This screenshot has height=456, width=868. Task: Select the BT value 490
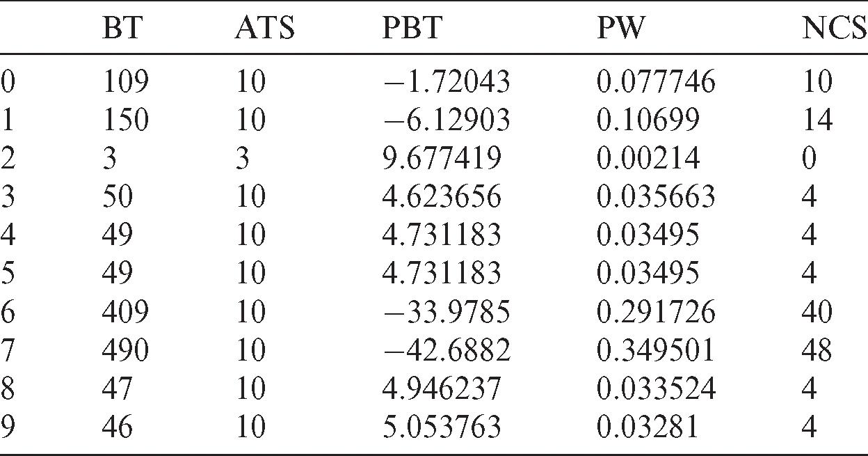125,351
